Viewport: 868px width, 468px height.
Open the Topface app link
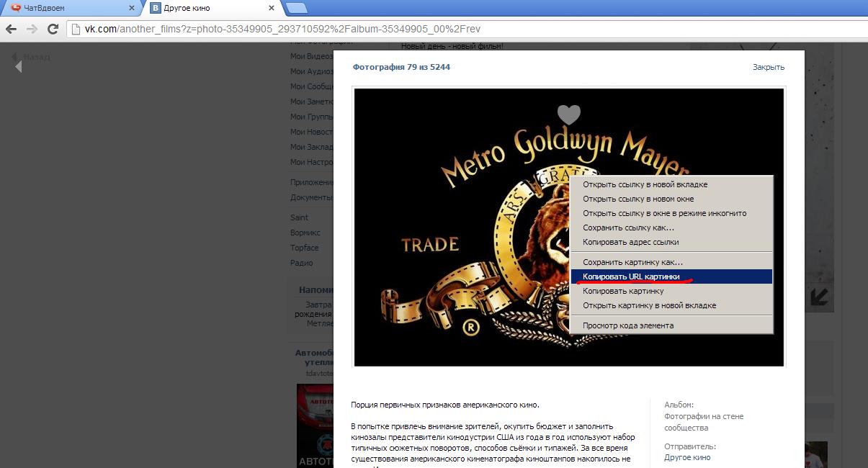click(304, 248)
